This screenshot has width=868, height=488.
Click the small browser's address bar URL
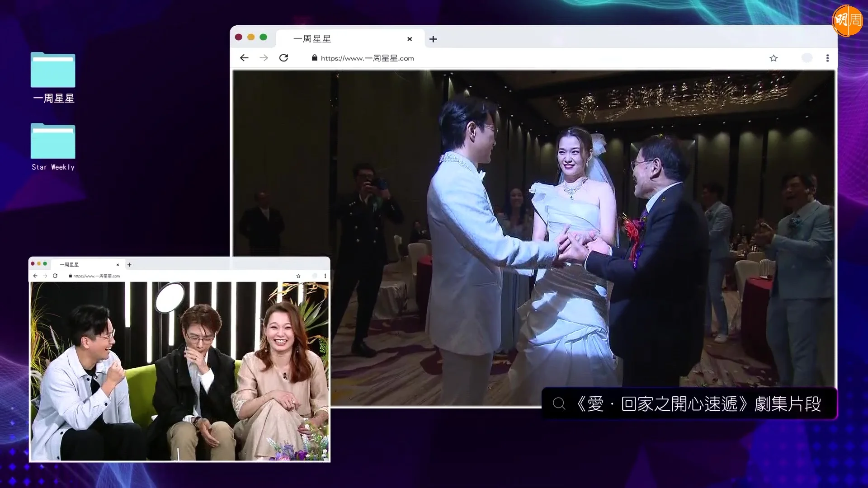pyautogui.click(x=97, y=276)
